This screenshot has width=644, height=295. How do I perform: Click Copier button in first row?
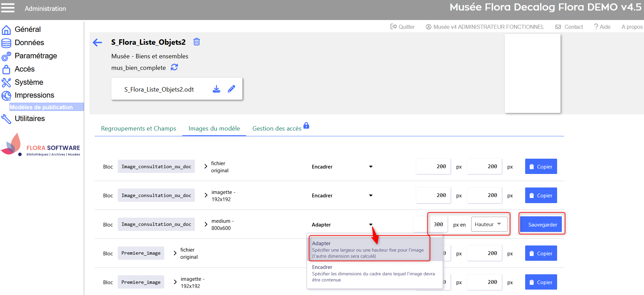pos(541,166)
